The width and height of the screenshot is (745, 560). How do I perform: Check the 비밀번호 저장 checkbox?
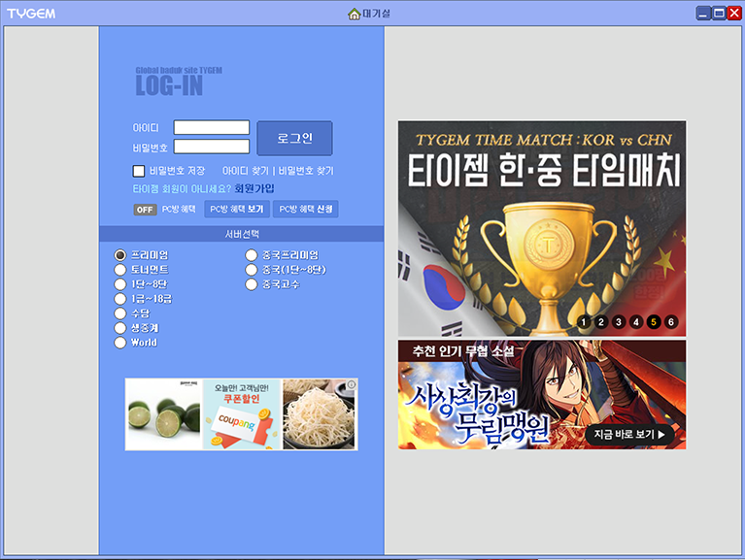click(139, 171)
